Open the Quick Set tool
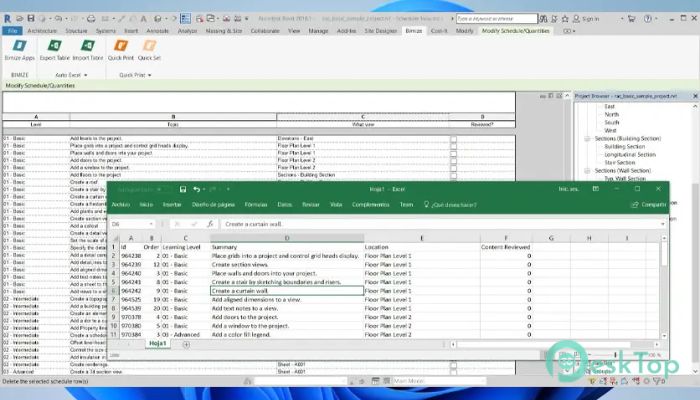The width and height of the screenshot is (700, 400). coord(149,50)
